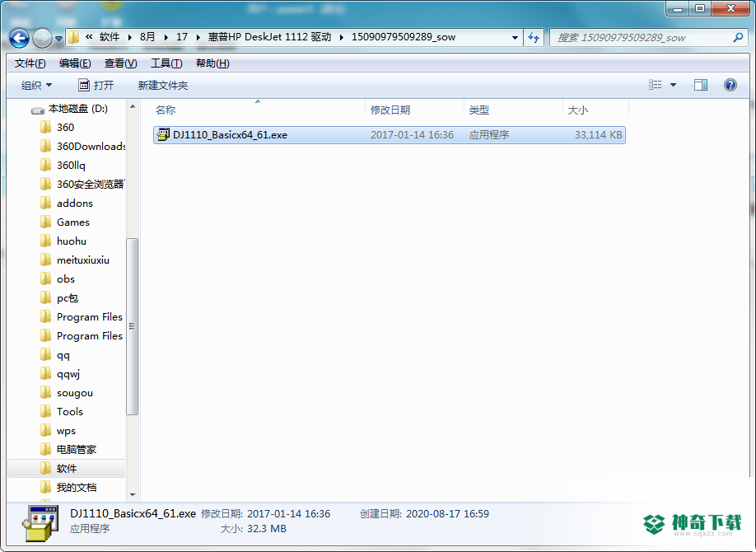Click the 本地磁盘 (D:) drive icon

coord(38,110)
